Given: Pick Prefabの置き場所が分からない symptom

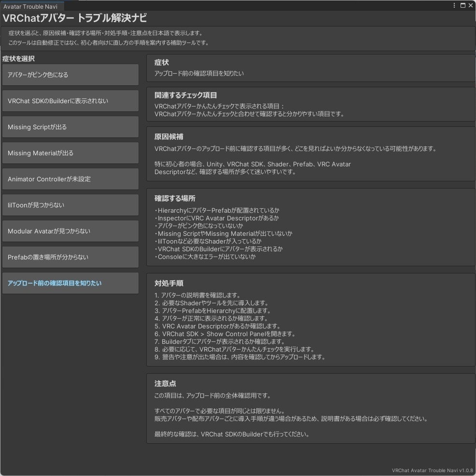Looking at the screenshot, I should coord(70,257).
